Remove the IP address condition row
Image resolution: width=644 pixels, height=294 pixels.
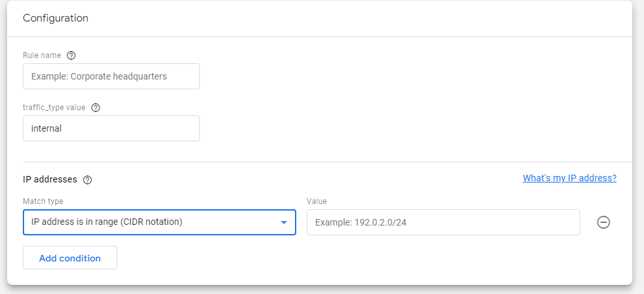(x=604, y=222)
